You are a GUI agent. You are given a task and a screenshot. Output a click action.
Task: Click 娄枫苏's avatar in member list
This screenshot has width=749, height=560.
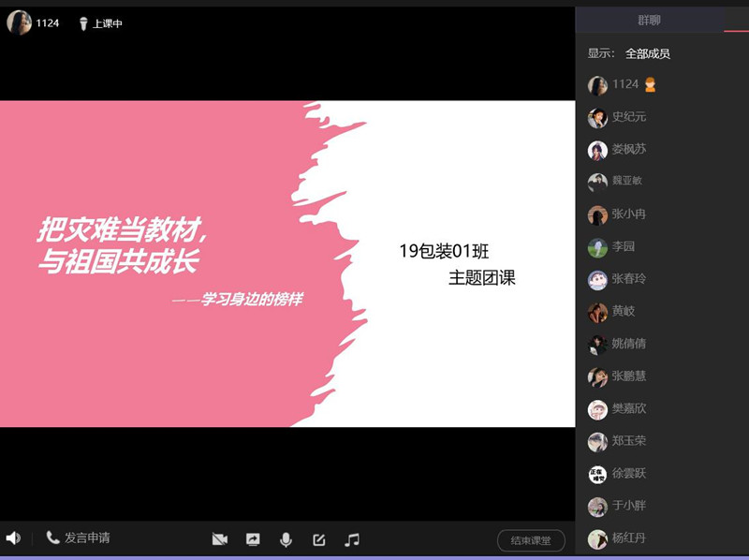(597, 150)
